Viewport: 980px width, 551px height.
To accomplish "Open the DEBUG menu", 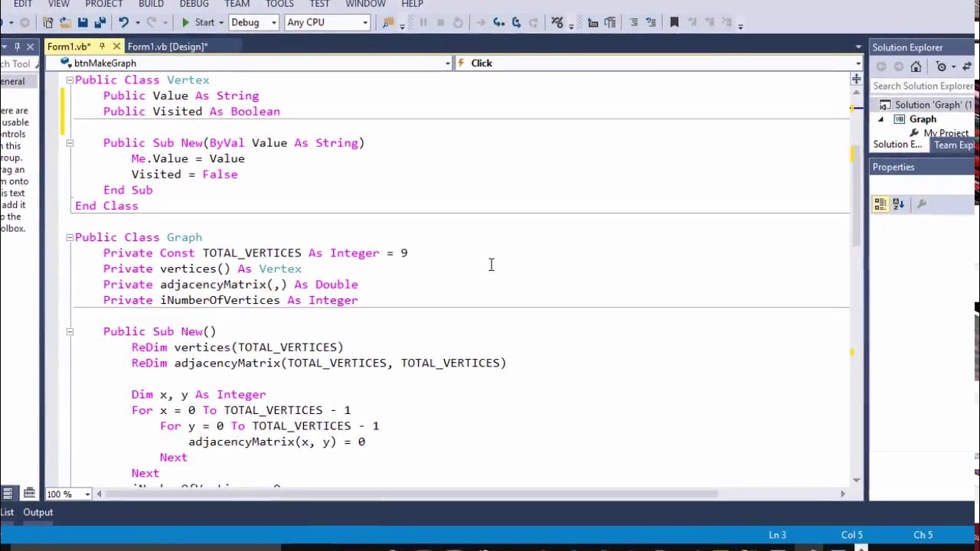I will 193,5.
